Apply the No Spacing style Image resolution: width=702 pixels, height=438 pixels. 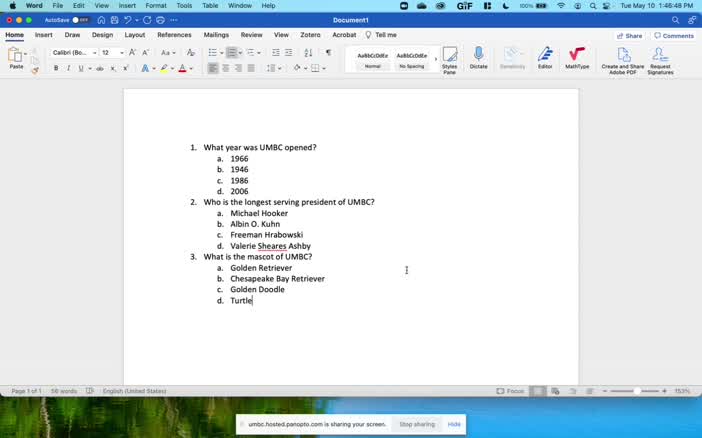(411, 60)
